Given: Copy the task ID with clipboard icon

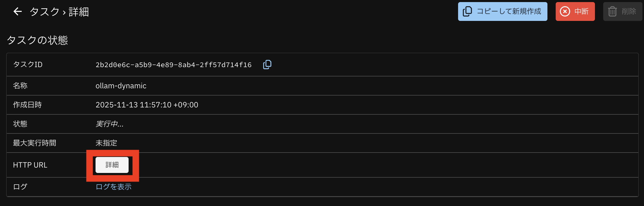Looking at the screenshot, I should click(x=267, y=65).
